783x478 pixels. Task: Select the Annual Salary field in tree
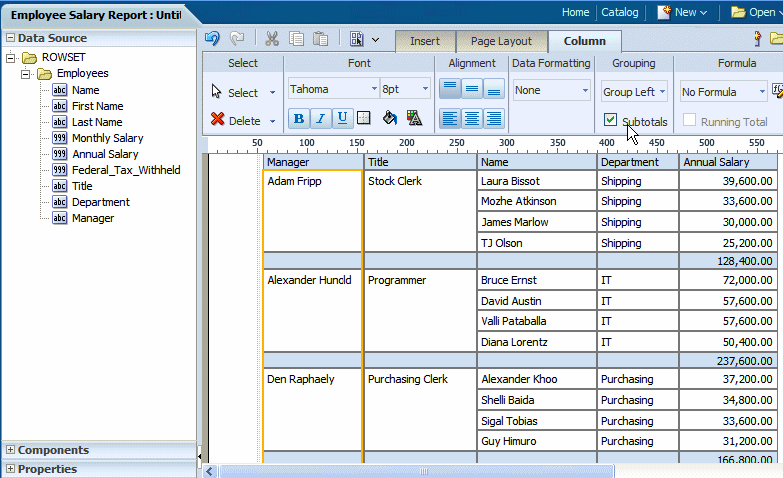pos(105,154)
